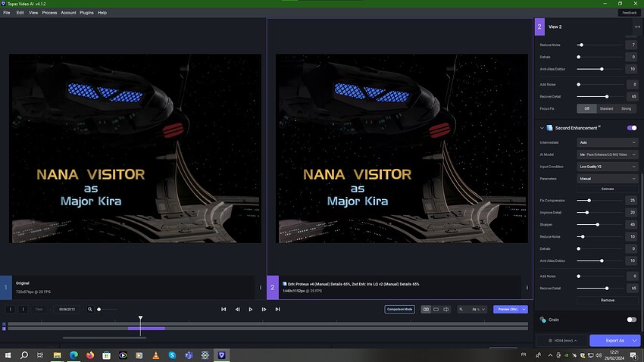Viewport: 644px width, 362px height.
Task: Click Remove under Second Enhancement
Action: click(608, 300)
